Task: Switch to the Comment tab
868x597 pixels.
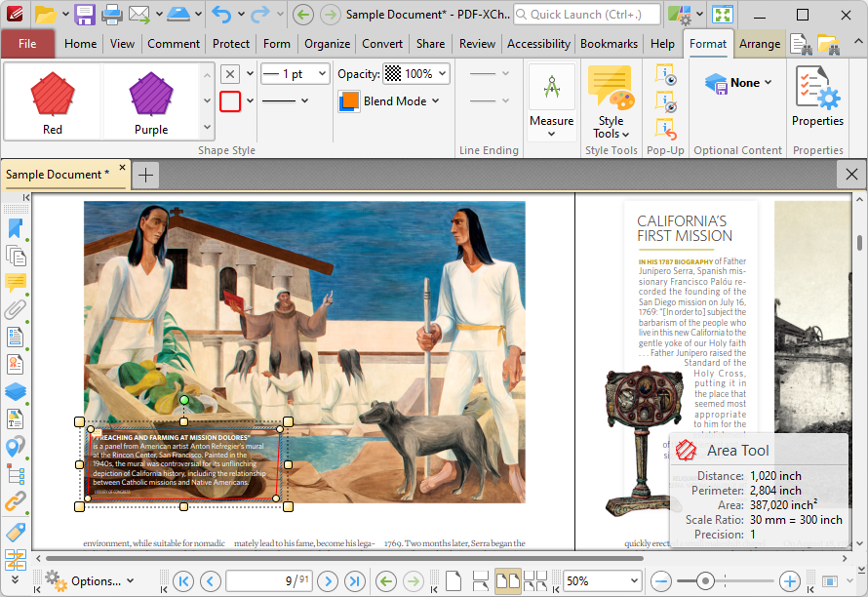Action: click(174, 44)
